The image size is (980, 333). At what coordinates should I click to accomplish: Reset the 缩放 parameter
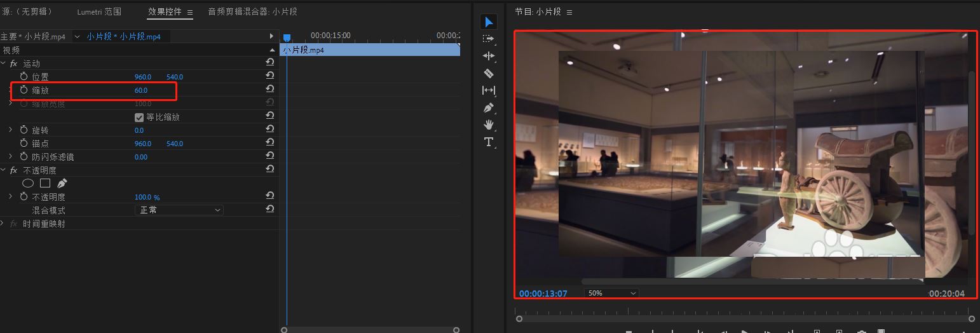pyautogui.click(x=270, y=90)
